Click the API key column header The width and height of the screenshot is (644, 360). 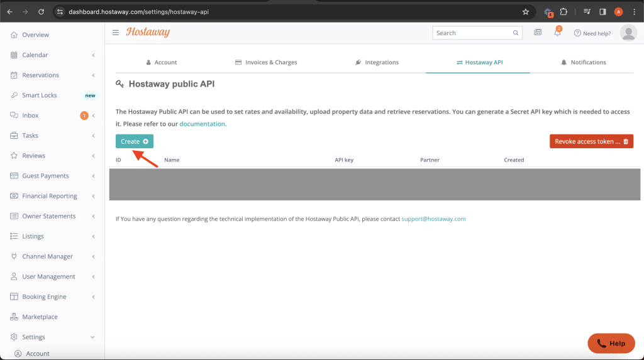coord(344,160)
